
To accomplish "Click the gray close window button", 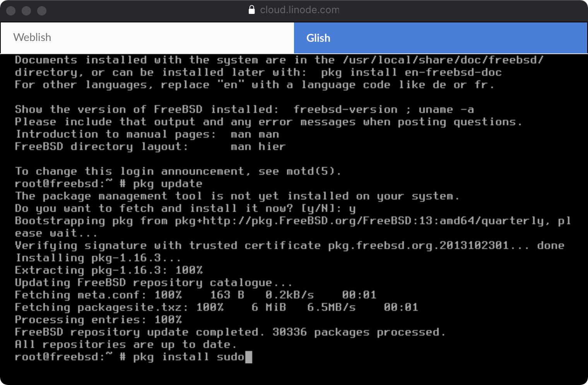I will point(11,11).
